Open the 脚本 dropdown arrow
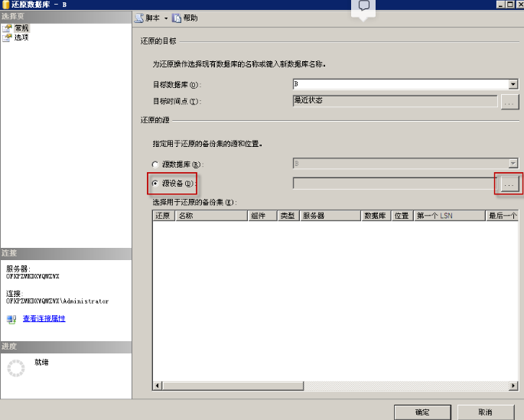This screenshot has height=420, width=524. point(165,18)
